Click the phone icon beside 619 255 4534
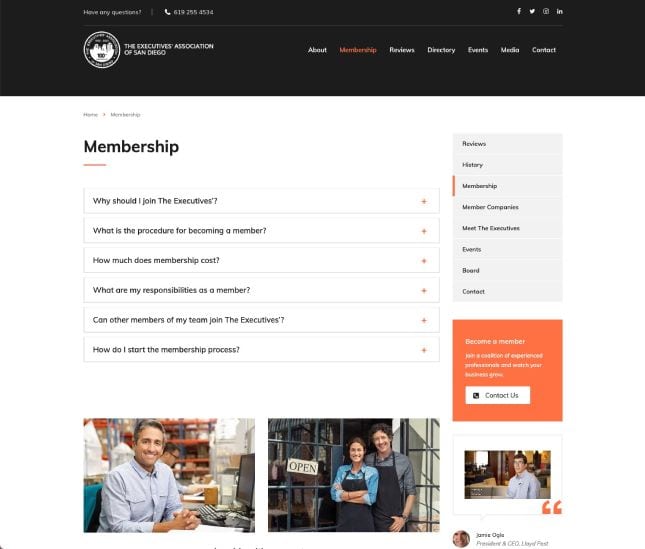 coord(167,12)
